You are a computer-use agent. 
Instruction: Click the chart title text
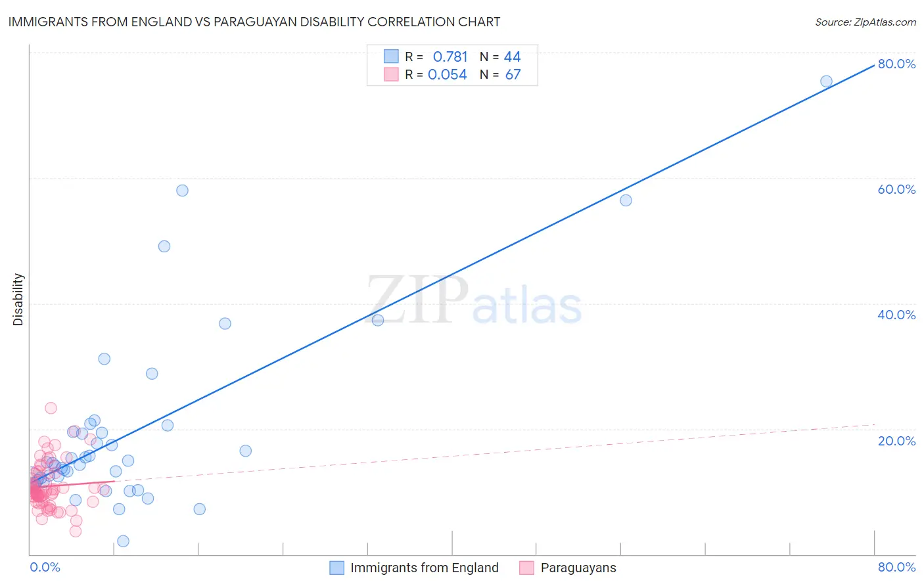254,22
